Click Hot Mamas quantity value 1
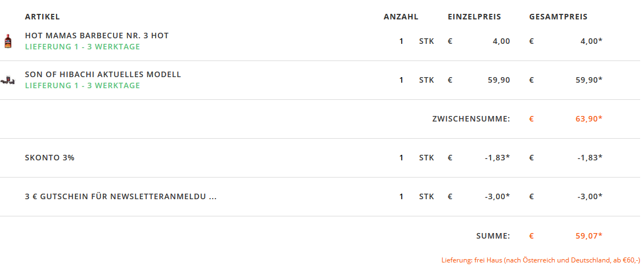 click(401, 41)
